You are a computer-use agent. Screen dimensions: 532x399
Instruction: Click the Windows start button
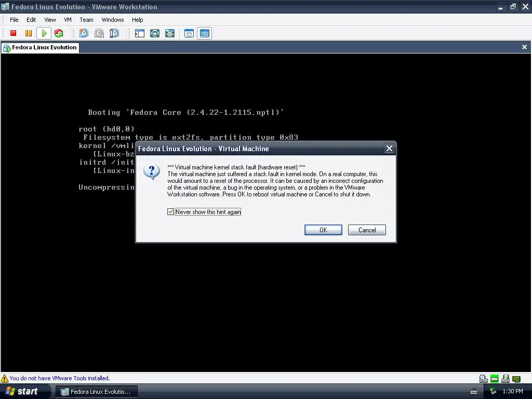coord(24,392)
